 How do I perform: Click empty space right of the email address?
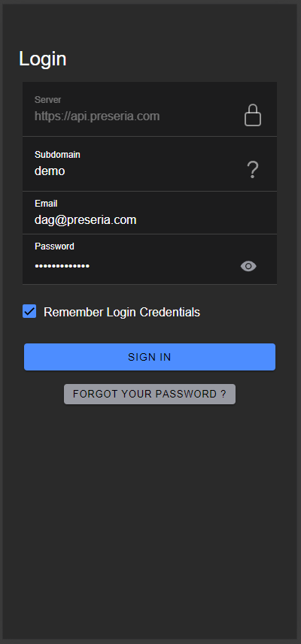205,220
